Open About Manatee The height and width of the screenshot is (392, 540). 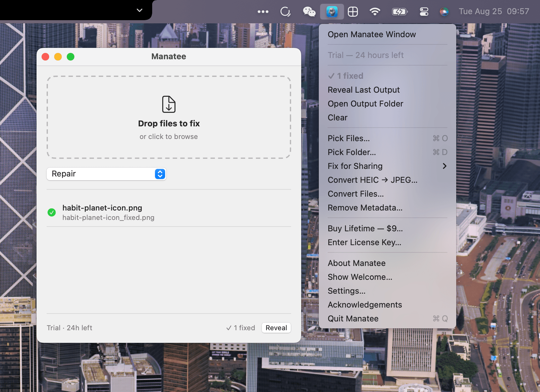point(388,263)
